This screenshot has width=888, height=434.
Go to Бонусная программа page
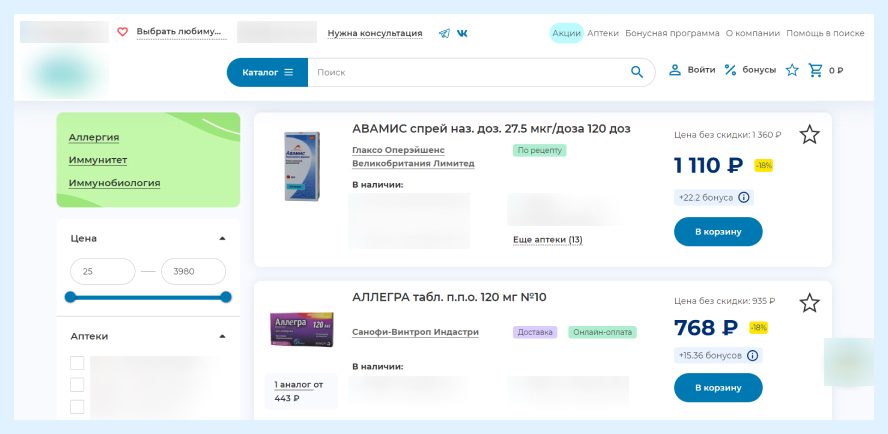[672, 33]
